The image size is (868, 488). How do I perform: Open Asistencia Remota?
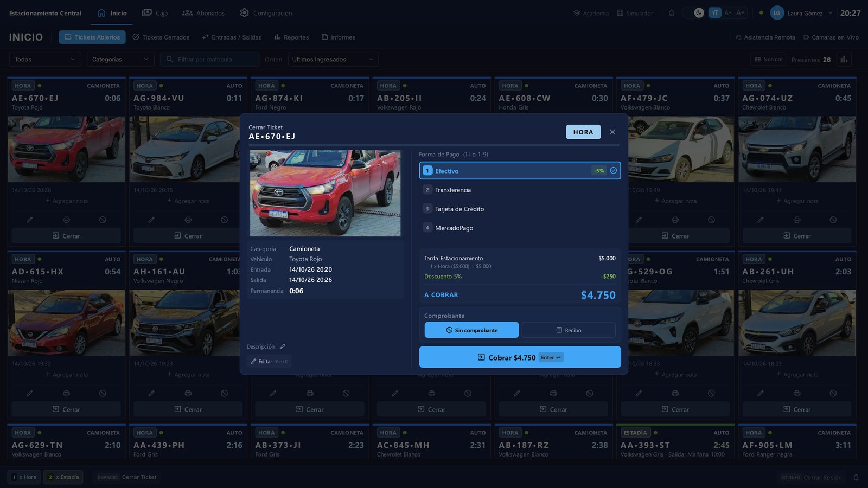point(765,37)
